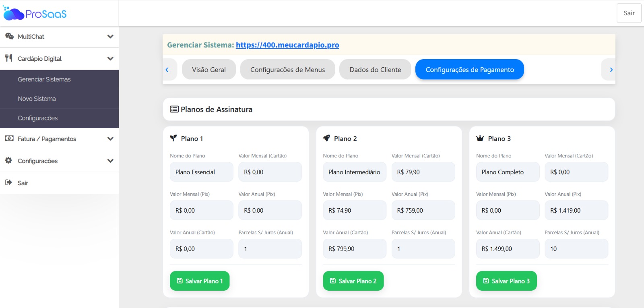Viewport: 644px width, 308px height.
Task: Click the Plano 1 Nome do Plano field
Action: (x=201, y=172)
